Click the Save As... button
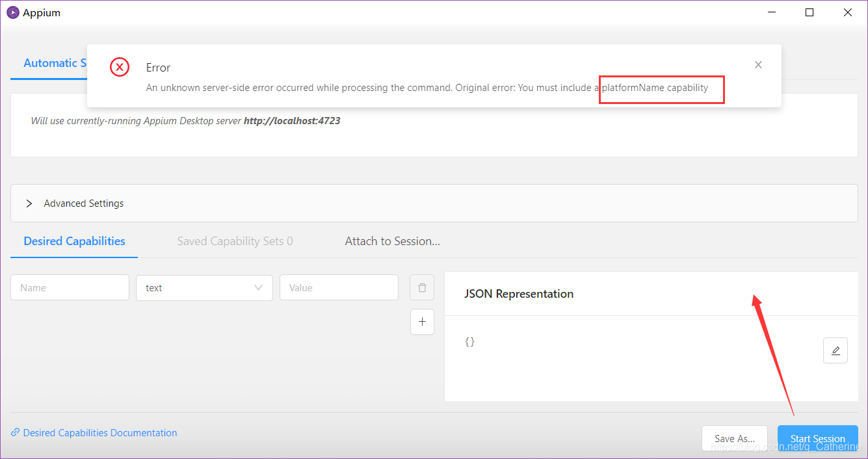 click(x=735, y=438)
